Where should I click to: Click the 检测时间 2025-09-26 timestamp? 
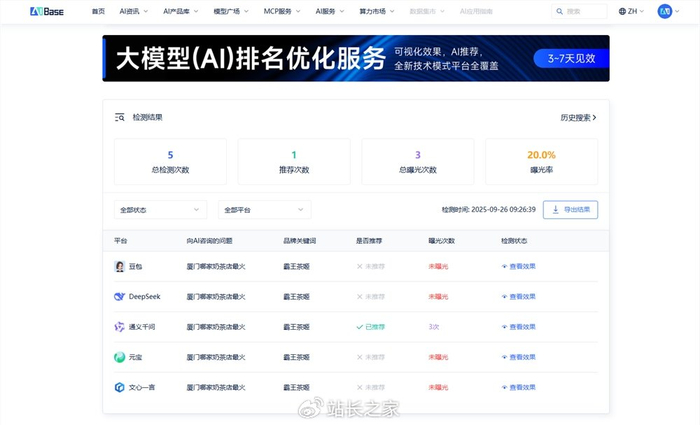pos(488,209)
